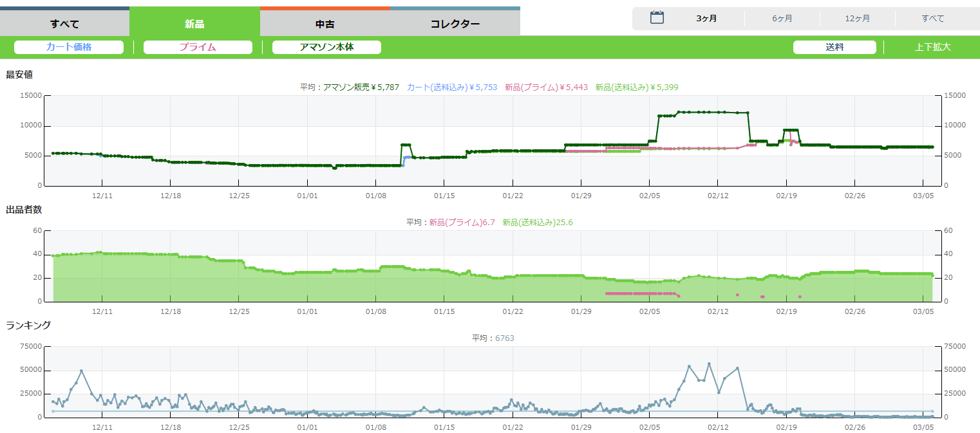Select the 新品 tab
Screen dimensions: 980x433
[x=194, y=24]
